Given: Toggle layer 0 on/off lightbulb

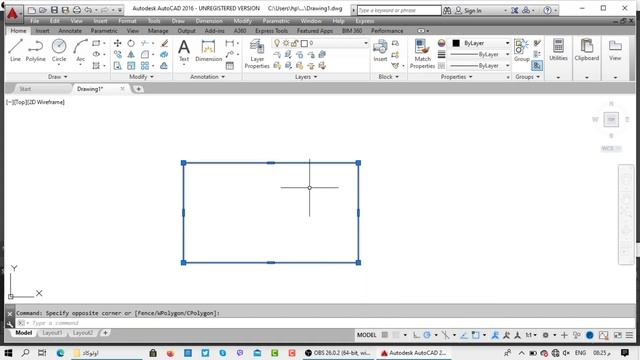Looking at the screenshot, I should click(x=277, y=43).
